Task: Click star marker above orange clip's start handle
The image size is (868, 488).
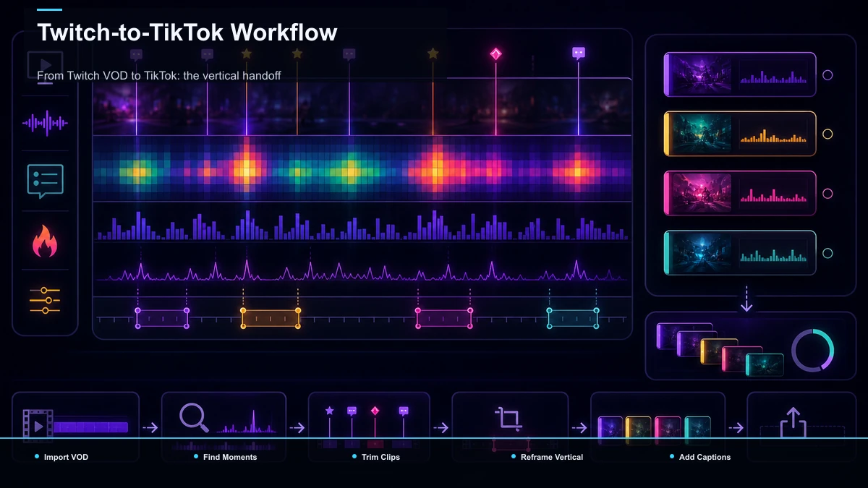Action: click(246, 53)
